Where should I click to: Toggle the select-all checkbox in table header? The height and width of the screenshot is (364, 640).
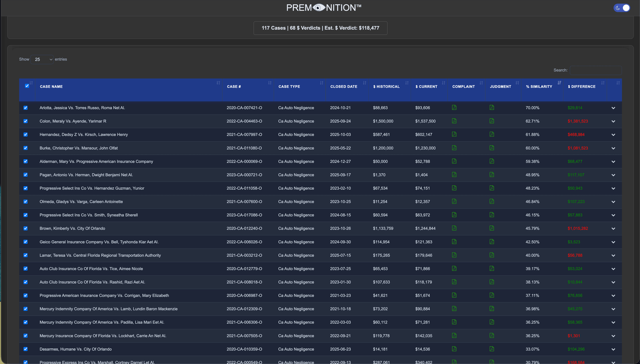tap(27, 86)
